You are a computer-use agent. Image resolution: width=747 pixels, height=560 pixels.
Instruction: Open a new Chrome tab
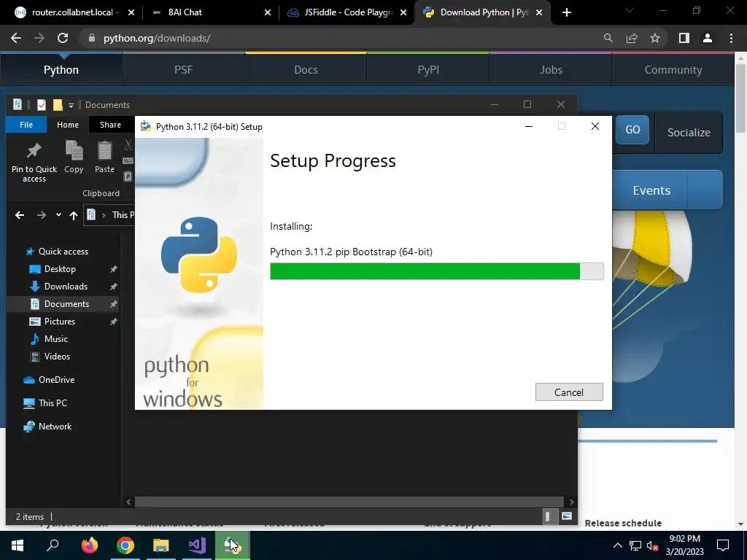(566, 12)
